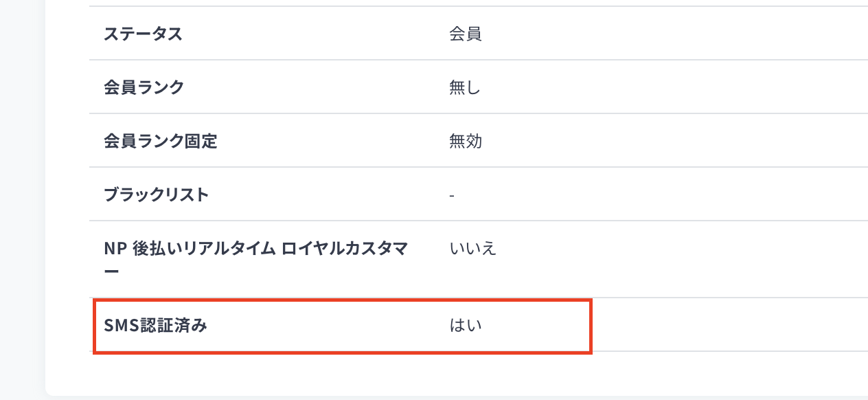Select the はい value for SMS認証済み
The image size is (868, 400).
[466, 325]
